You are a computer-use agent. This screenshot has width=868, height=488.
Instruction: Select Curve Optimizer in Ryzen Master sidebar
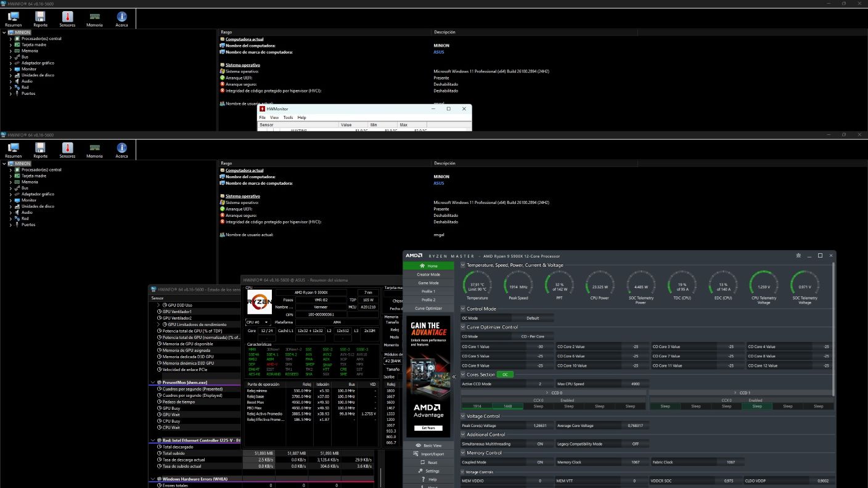[428, 308]
